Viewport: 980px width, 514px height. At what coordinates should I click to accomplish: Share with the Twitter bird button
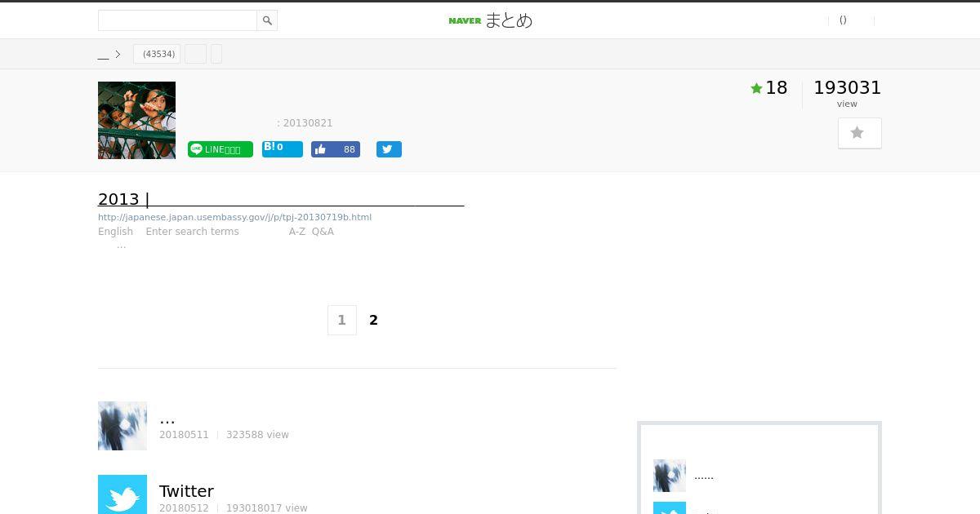click(x=389, y=149)
